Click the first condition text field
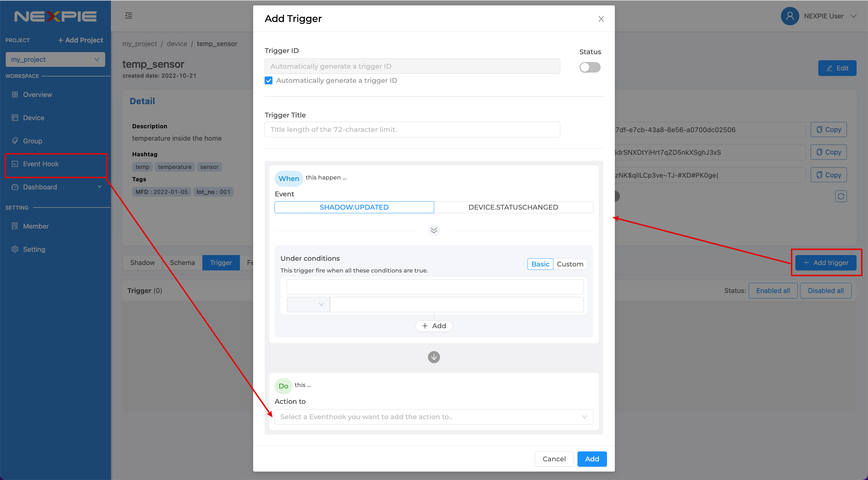868x480 pixels. 435,287
